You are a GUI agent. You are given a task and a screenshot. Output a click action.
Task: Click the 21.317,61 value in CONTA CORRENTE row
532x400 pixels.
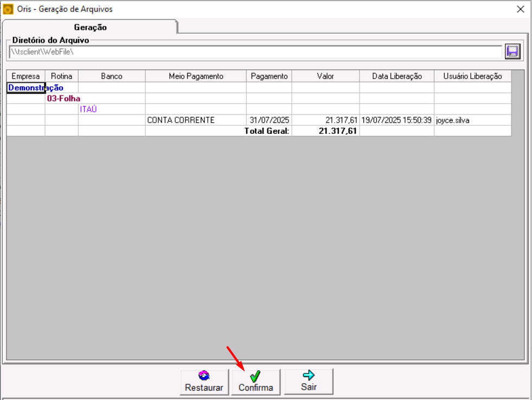tap(325, 120)
